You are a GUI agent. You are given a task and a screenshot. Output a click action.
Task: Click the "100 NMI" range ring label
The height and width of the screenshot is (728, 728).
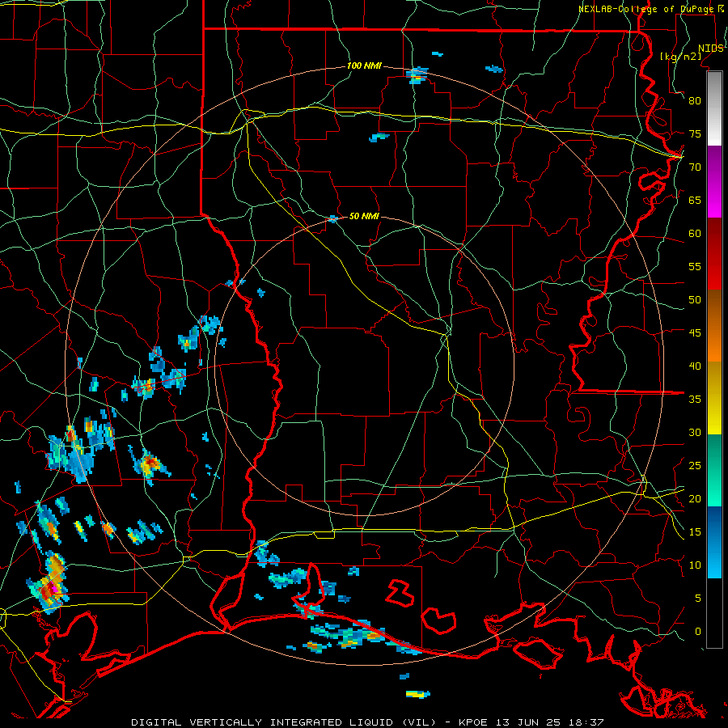pos(364,66)
